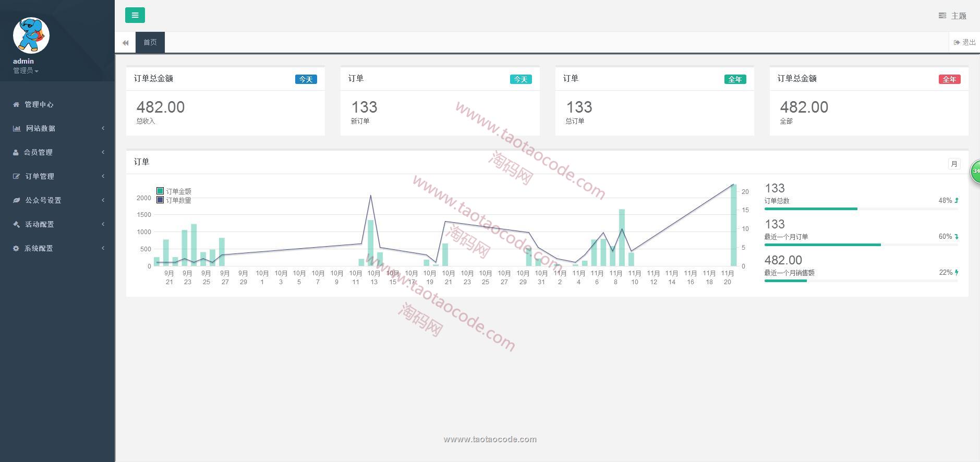Toggle 订单金额 legend series in chart
This screenshot has width=980, height=462.
click(174, 191)
